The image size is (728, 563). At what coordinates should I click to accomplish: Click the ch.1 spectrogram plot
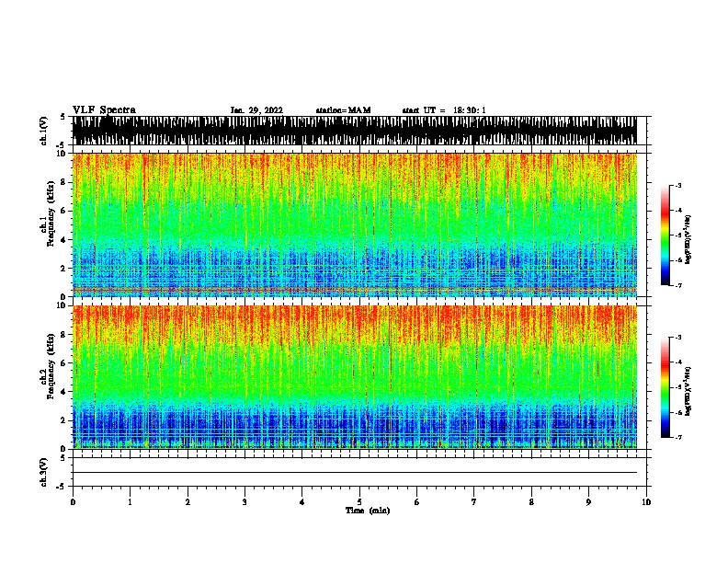355,224
